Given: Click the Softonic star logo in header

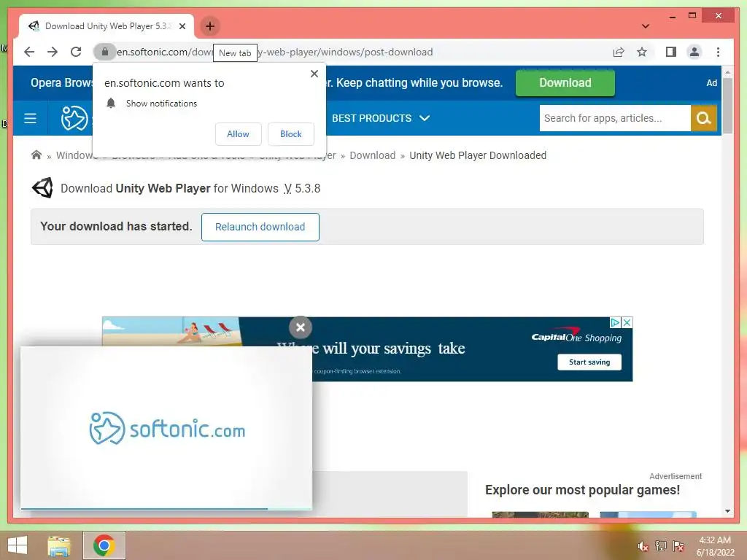Looking at the screenshot, I should (x=75, y=118).
